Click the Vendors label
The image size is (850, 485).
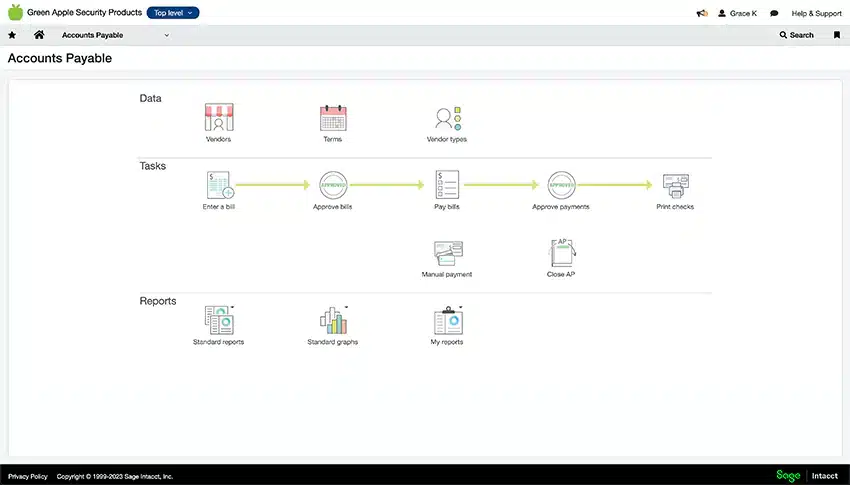218,139
